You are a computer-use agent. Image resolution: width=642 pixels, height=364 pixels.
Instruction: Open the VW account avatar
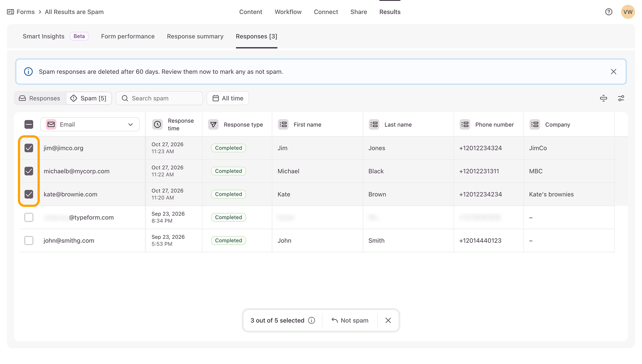point(628,12)
